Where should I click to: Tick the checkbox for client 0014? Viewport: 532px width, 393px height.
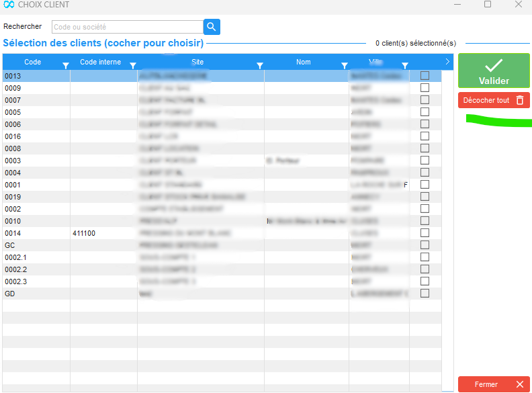click(425, 233)
